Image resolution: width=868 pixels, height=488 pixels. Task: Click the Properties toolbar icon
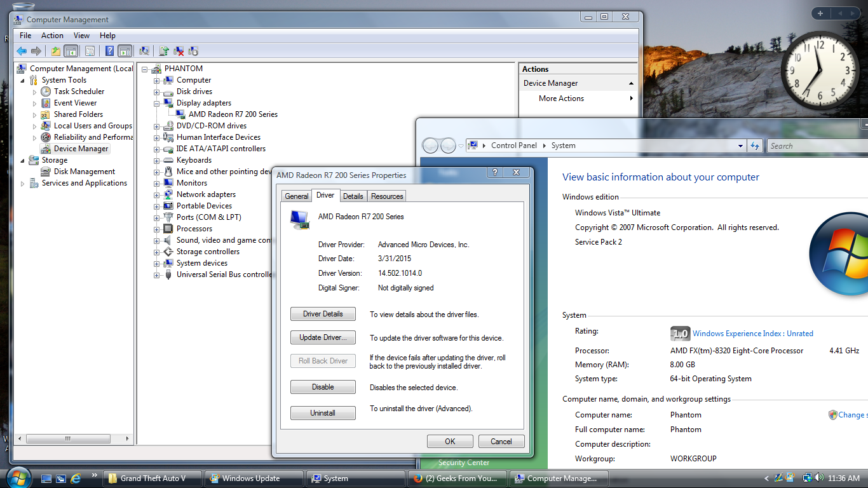click(90, 51)
